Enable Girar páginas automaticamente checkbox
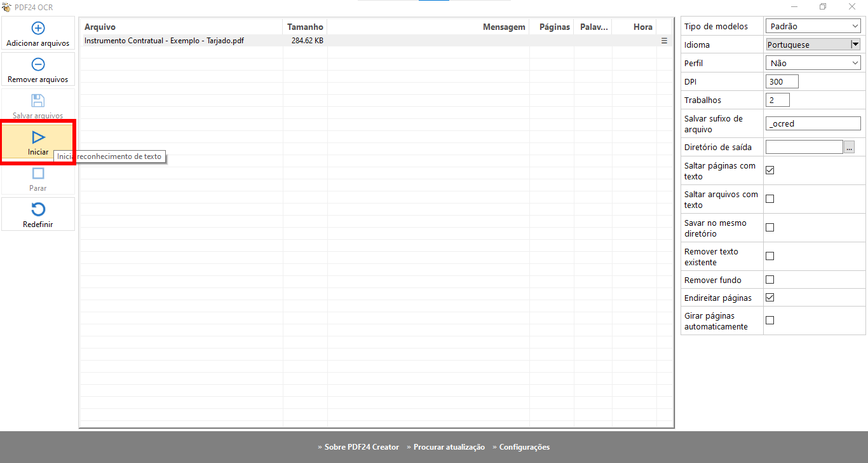This screenshot has width=868, height=463. [770, 321]
